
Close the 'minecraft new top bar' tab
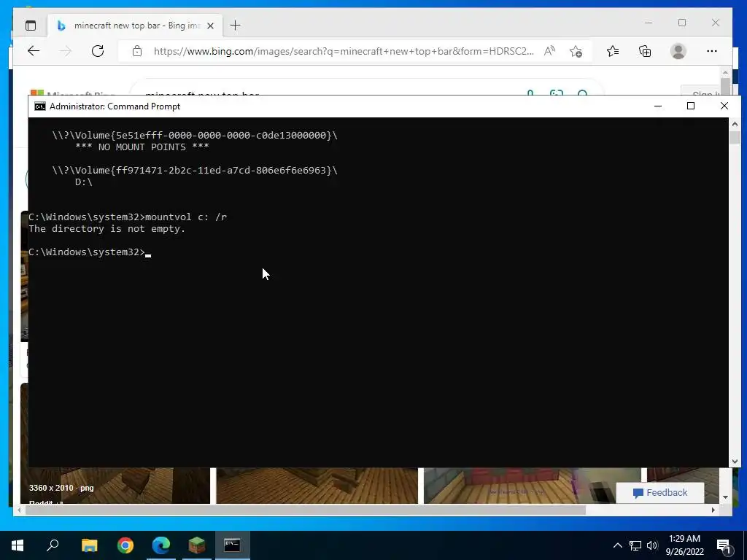[x=210, y=26]
